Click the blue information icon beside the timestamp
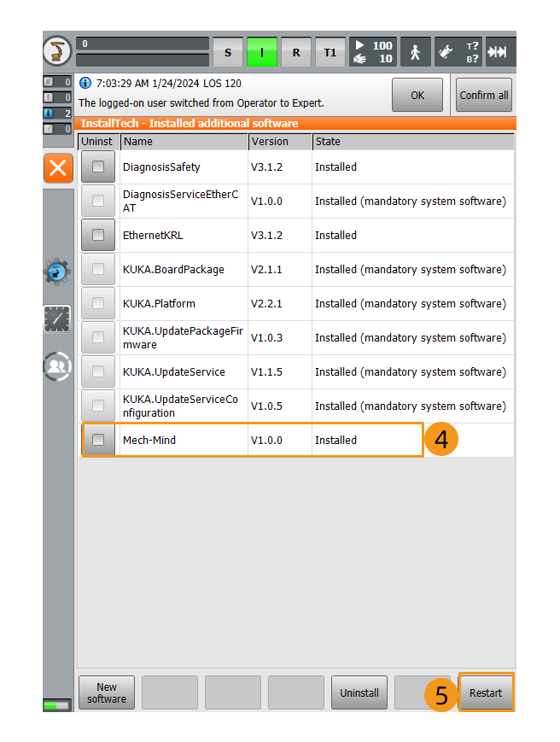 (85, 84)
